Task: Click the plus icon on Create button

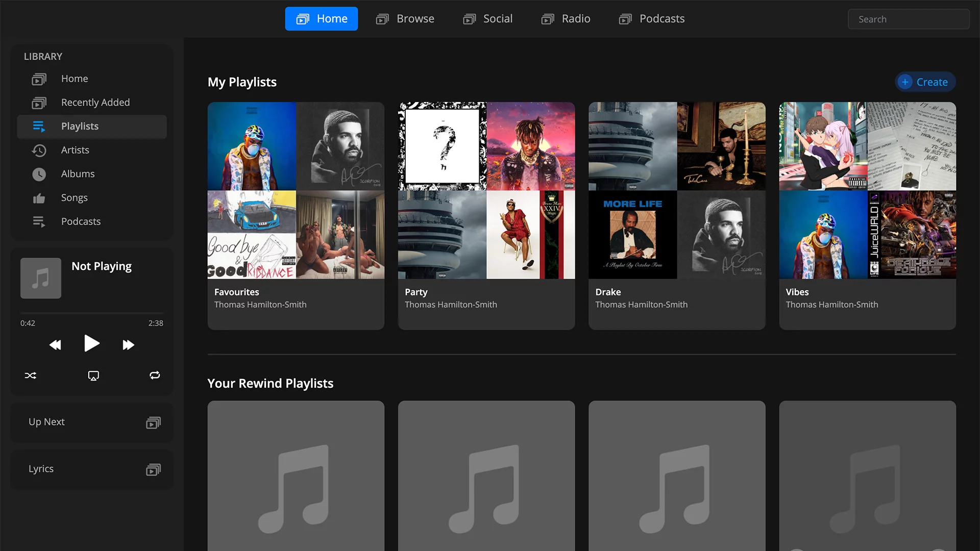Action: pos(905,82)
